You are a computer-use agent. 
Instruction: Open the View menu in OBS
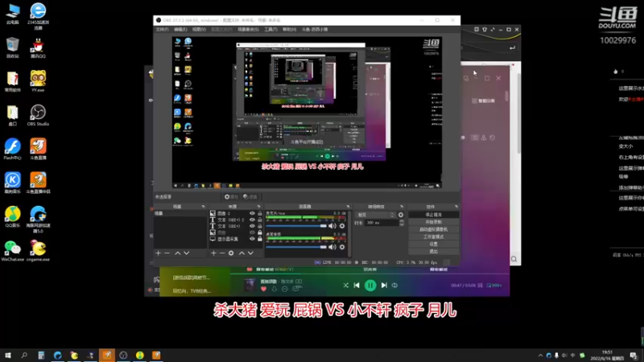tap(199, 30)
